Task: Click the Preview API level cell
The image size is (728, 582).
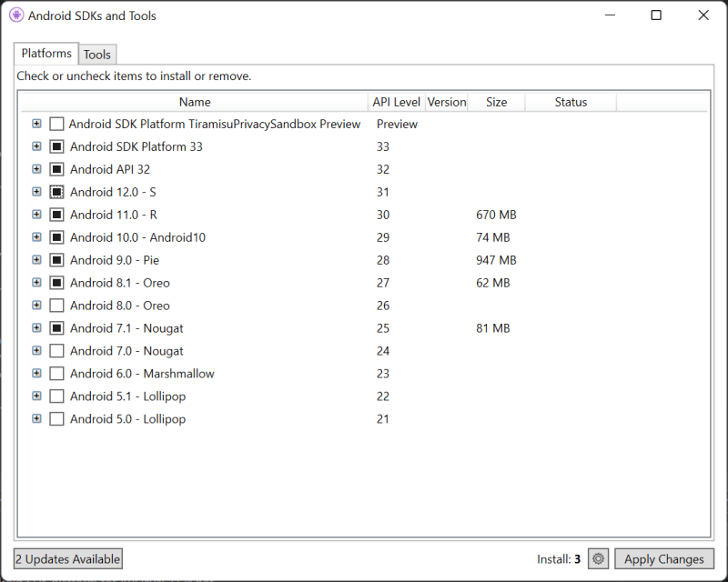Action: point(397,124)
